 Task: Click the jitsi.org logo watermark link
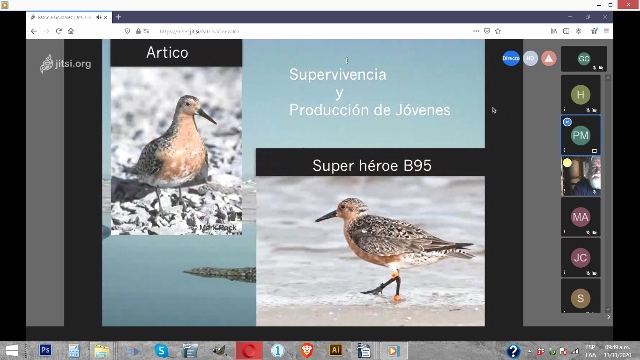coord(65,64)
